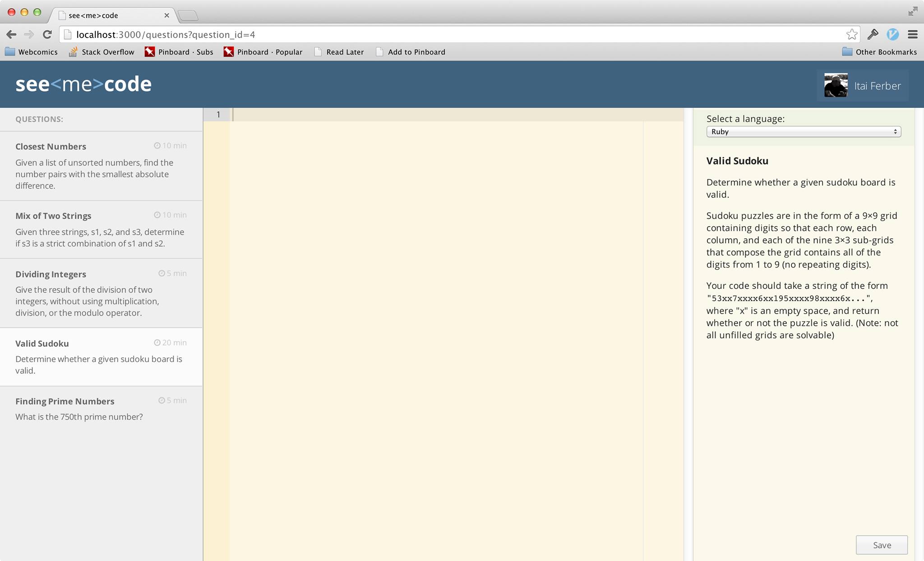Choose the Dividing Integers question
The height and width of the screenshot is (561, 924).
101,293
